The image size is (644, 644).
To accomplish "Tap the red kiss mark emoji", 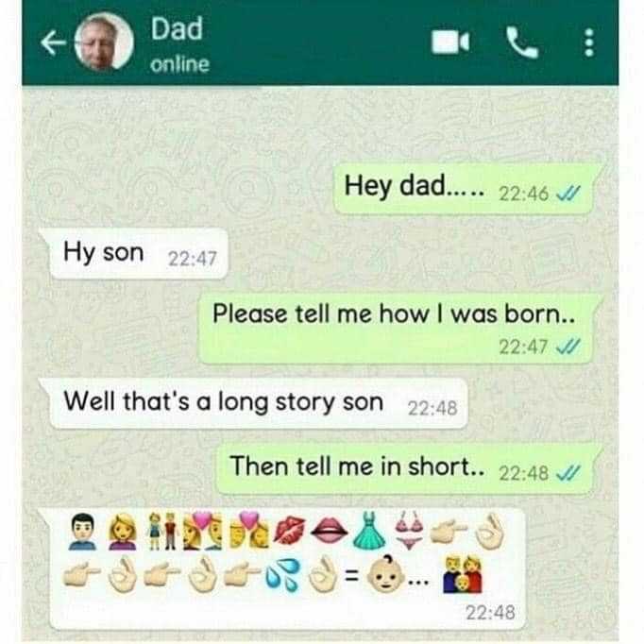I will pos(290,531).
